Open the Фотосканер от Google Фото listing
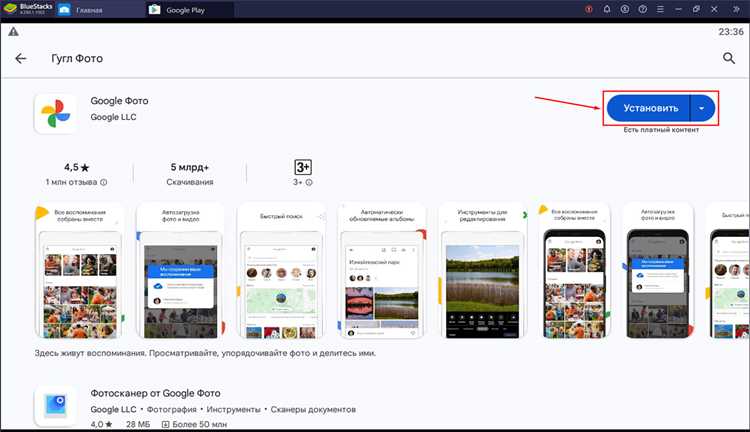Viewport: 750px width, 432px height. (x=155, y=393)
